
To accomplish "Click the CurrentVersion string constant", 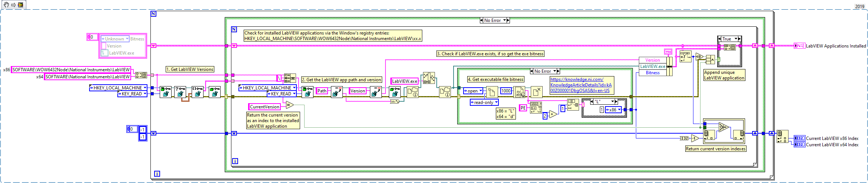I will (264, 107).
